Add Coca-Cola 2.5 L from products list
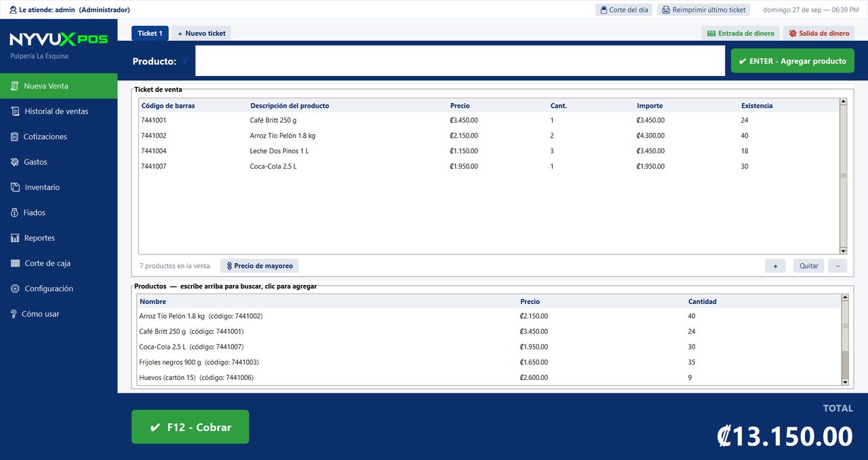Image resolution: width=868 pixels, height=460 pixels. [489, 347]
